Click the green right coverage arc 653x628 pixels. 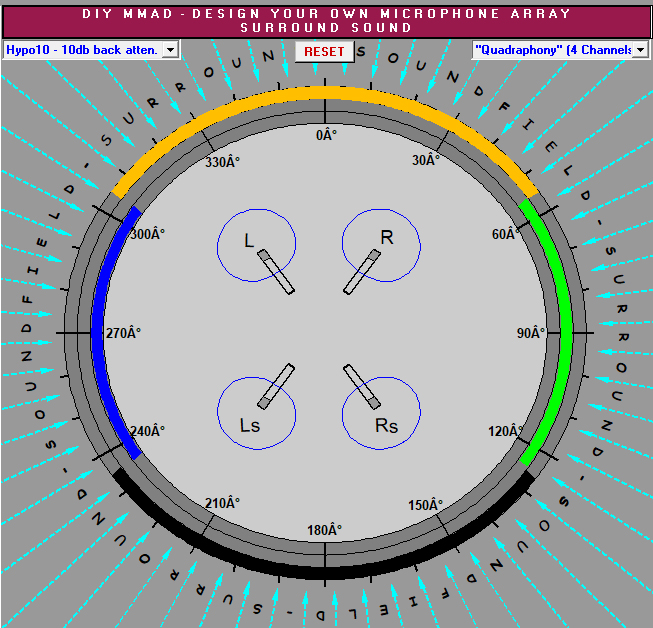pyautogui.click(x=565, y=331)
